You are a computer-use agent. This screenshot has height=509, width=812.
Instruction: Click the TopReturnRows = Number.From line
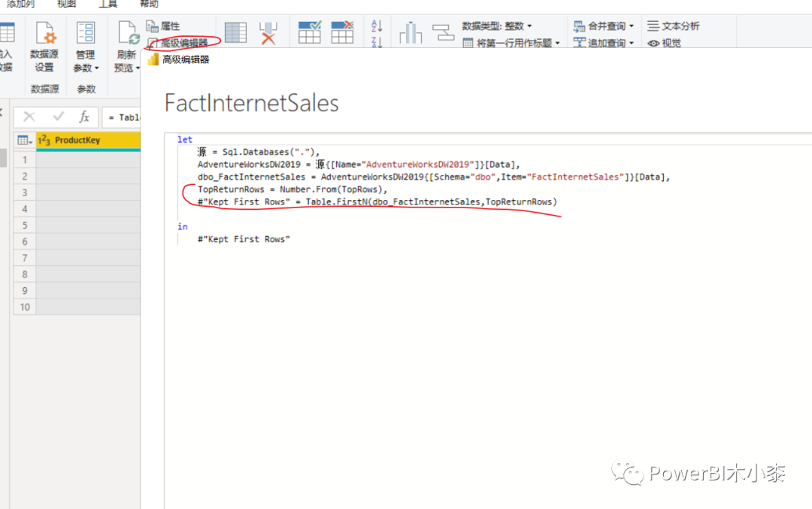coord(292,189)
